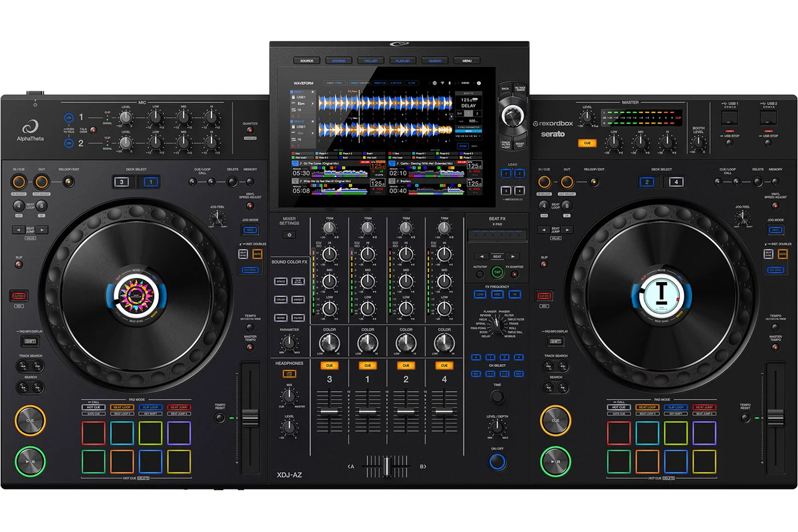Click the SPACE sound color FX button
The width and height of the screenshot is (798, 532).
pos(281,281)
